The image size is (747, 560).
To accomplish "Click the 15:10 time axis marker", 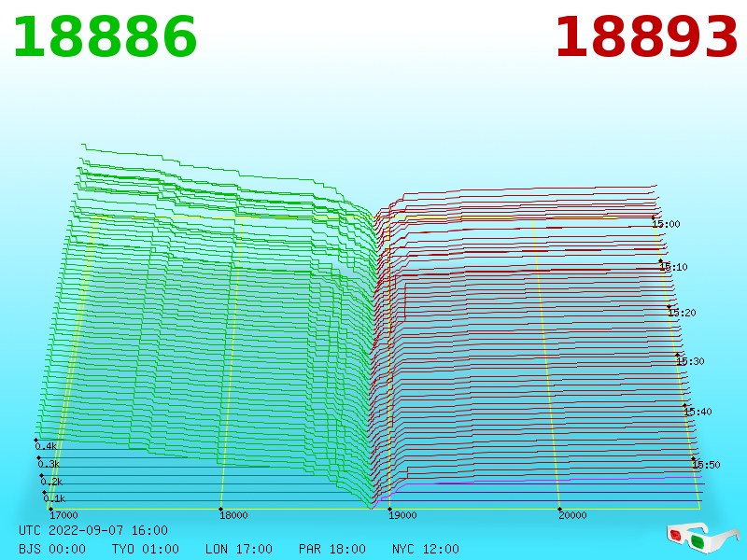I will 673,267.
